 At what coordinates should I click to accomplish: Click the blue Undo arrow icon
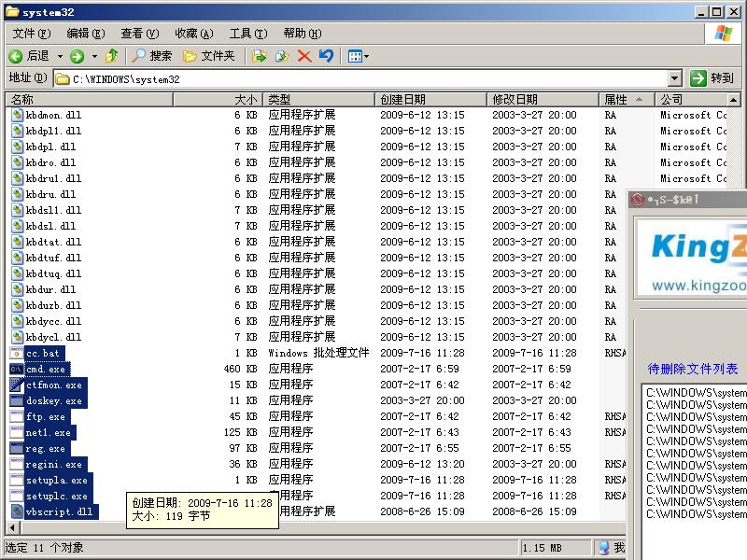[x=325, y=56]
